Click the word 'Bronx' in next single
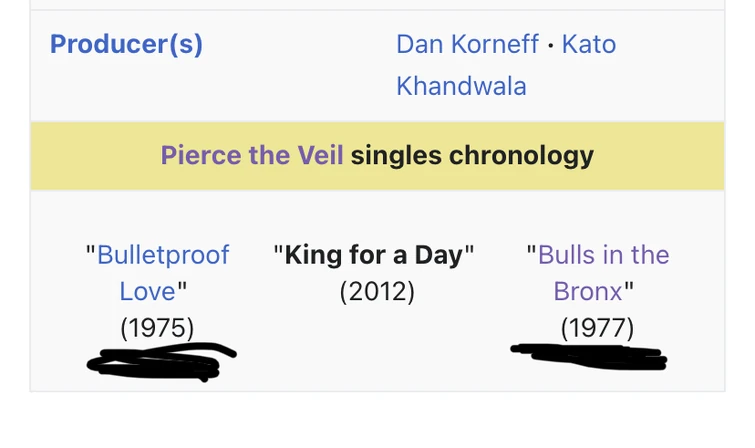Screen dimensions: 755x448 [x=588, y=291]
